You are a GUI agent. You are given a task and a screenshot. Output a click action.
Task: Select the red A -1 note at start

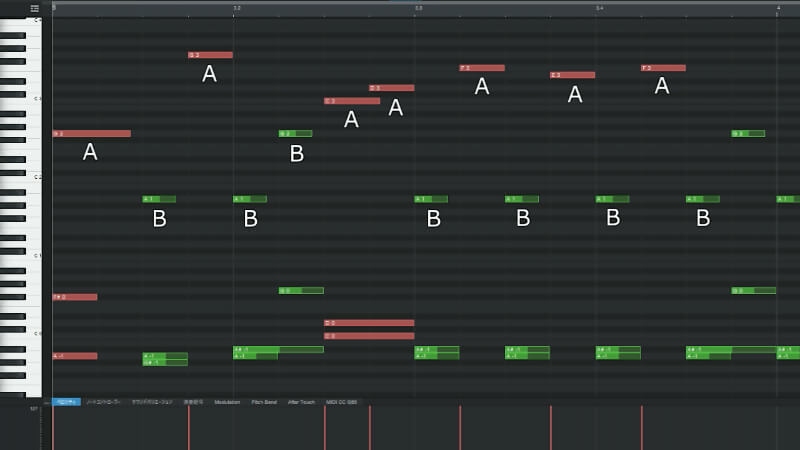click(75, 356)
